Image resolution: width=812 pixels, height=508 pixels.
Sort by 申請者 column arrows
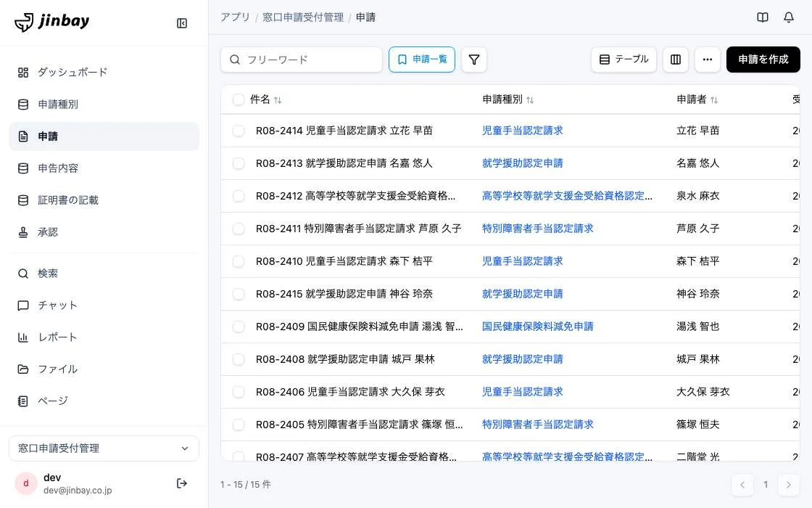(713, 100)
